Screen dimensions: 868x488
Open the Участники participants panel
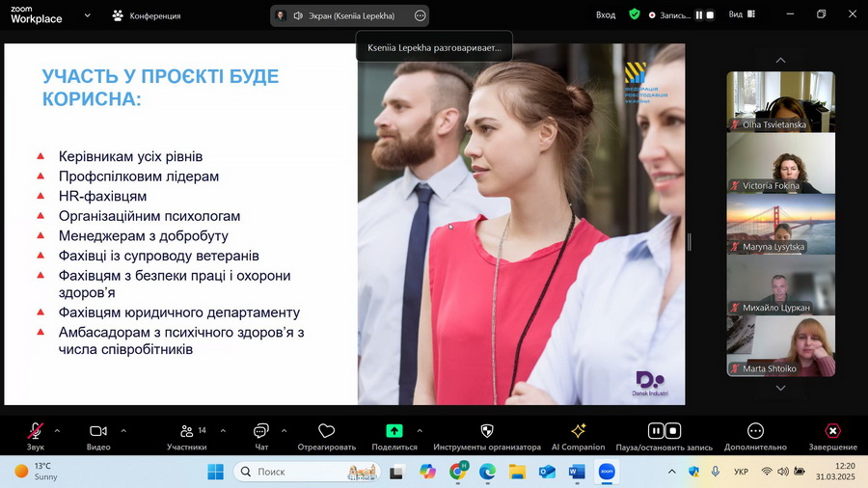click(x=187, y=431)
